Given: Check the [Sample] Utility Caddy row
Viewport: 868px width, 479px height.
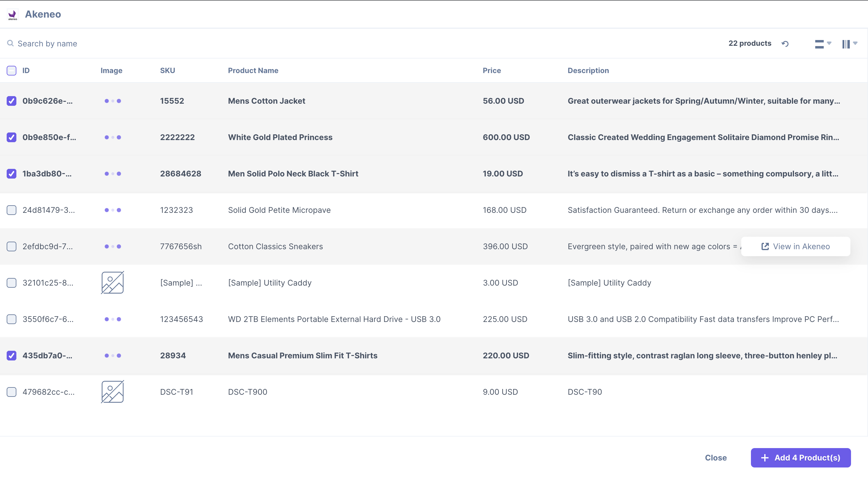Looking at the screenshot, I should pyautogui.click(x=12, y=283).
